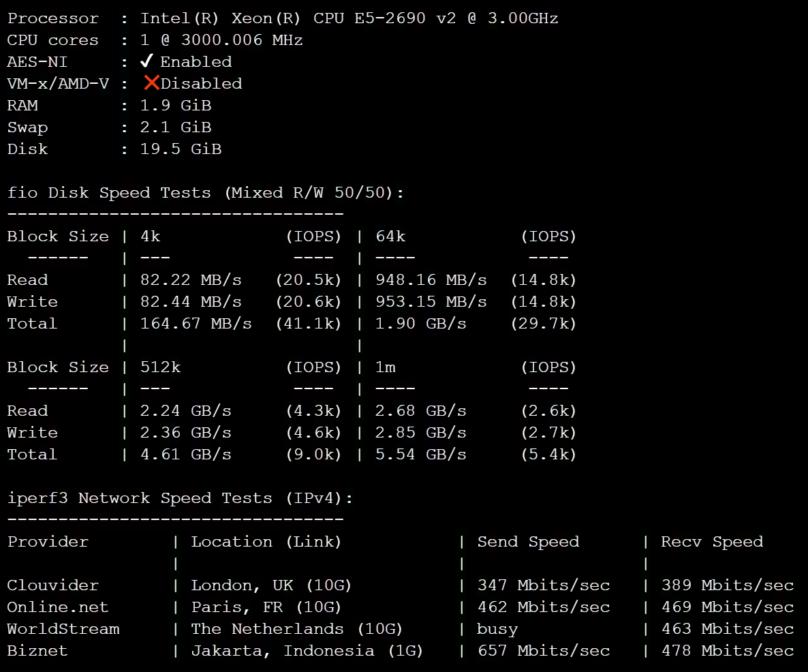
Task: Click the 64k block size column header
Action: tap(390, 236)
